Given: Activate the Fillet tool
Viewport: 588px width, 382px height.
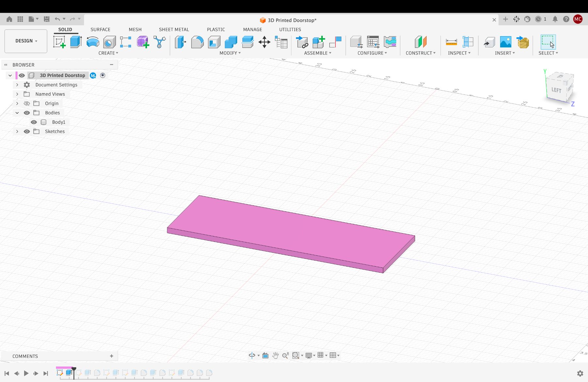Looking at the screenshot, I should 197,42.
